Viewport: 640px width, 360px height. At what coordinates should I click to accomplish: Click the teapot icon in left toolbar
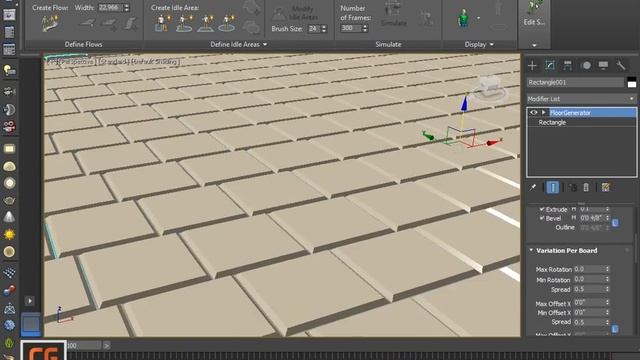pyautogui.click(x=9, y=200)
